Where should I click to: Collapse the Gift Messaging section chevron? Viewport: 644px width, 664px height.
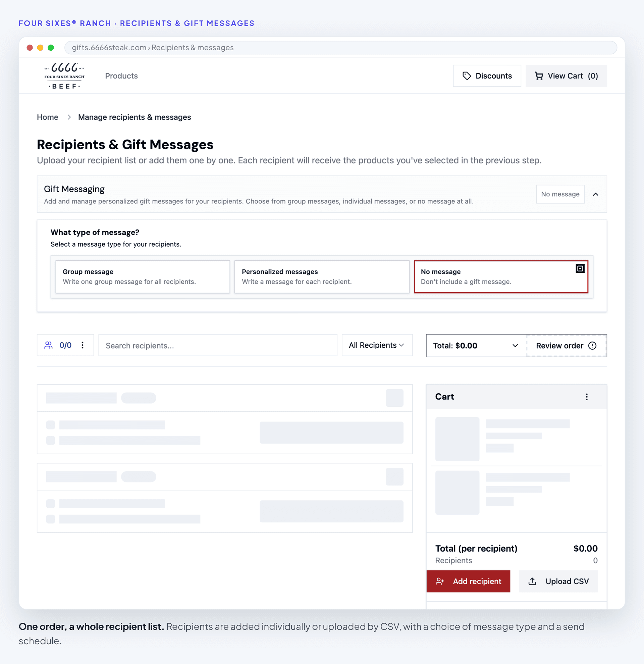coord(596,194)
